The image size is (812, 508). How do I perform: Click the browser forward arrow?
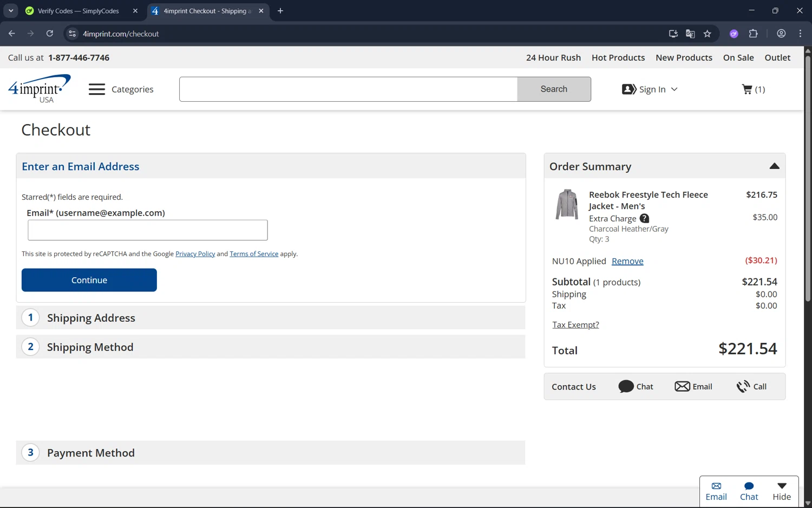pyautogui.click(x=30, y=34)
